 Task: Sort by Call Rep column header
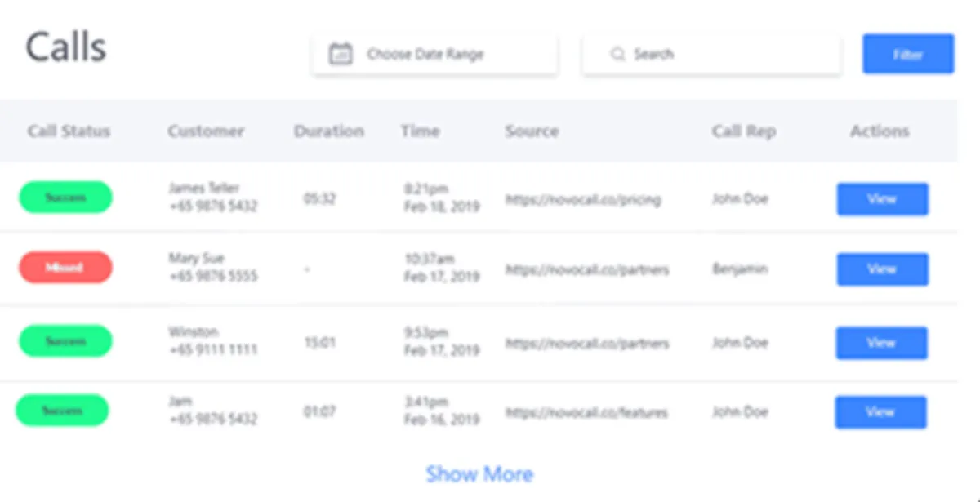(743, 131)
